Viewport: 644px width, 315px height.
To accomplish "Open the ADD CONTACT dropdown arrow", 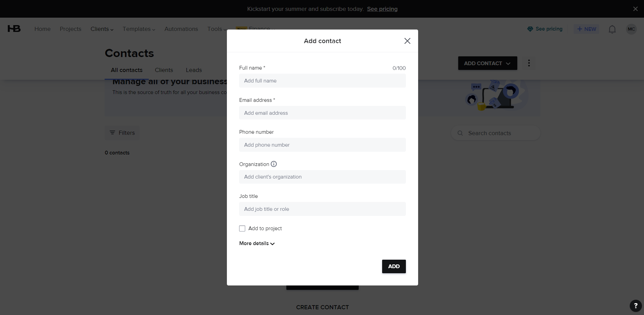I will tap(508, 63).
